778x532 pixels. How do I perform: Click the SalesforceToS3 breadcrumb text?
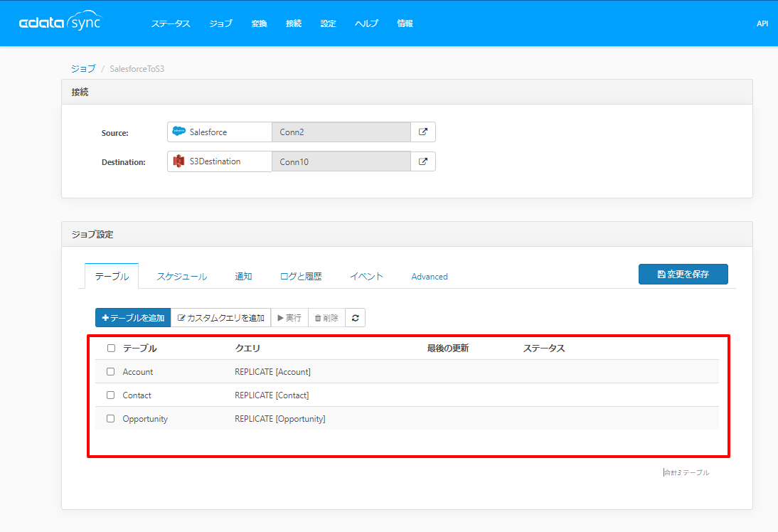(137, 68)
